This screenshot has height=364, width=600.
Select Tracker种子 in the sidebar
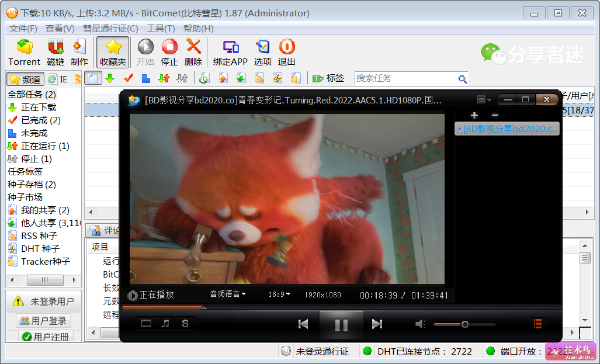tap(39, 261)
